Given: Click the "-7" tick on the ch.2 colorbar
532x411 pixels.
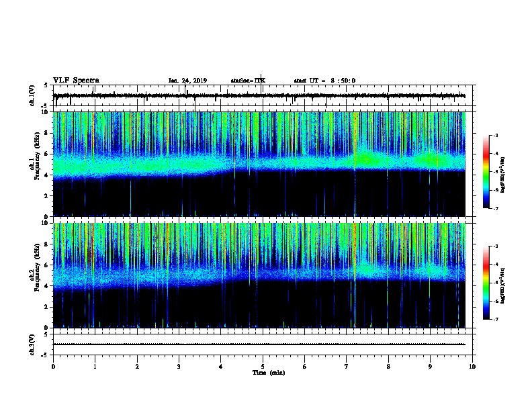Looking at the screenshot, I should click(496, 319).
